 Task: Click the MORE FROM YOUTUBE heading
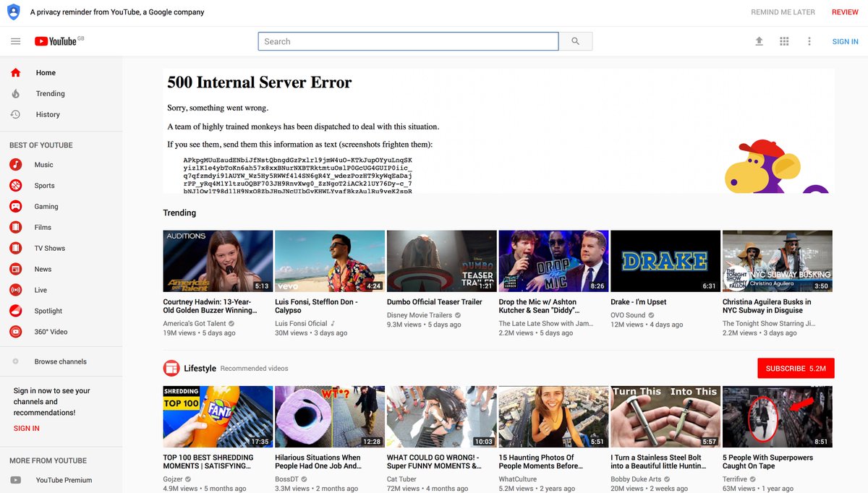tap(48, 460)
